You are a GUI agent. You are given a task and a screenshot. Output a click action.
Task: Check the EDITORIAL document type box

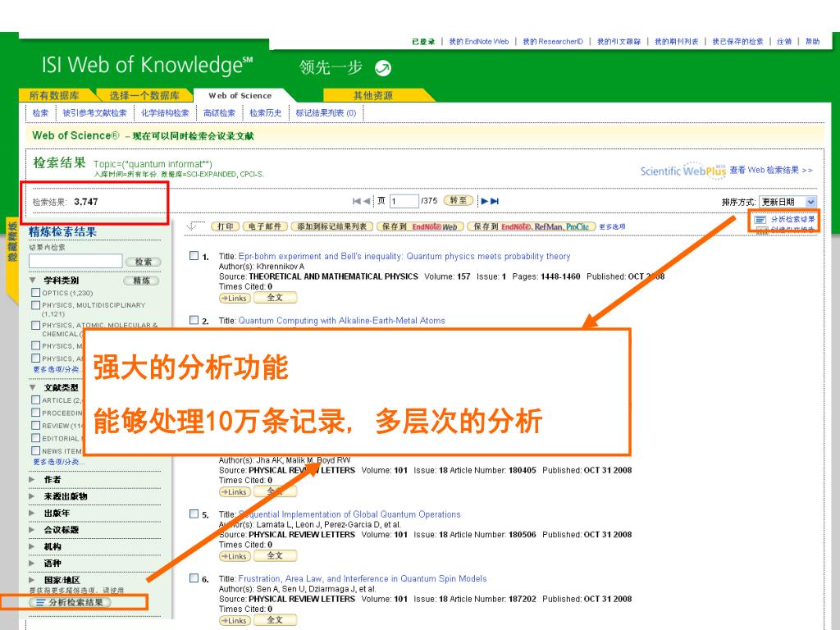tap(36, 438)
